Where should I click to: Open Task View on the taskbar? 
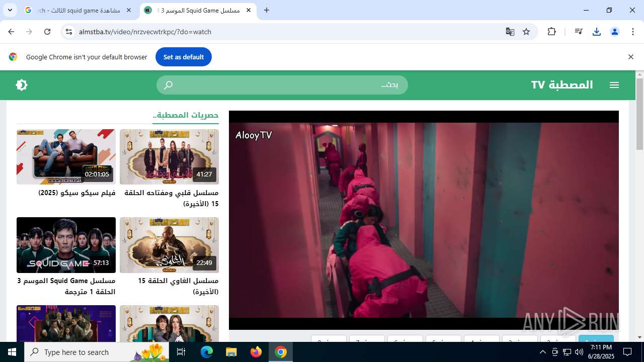point(182,352)
